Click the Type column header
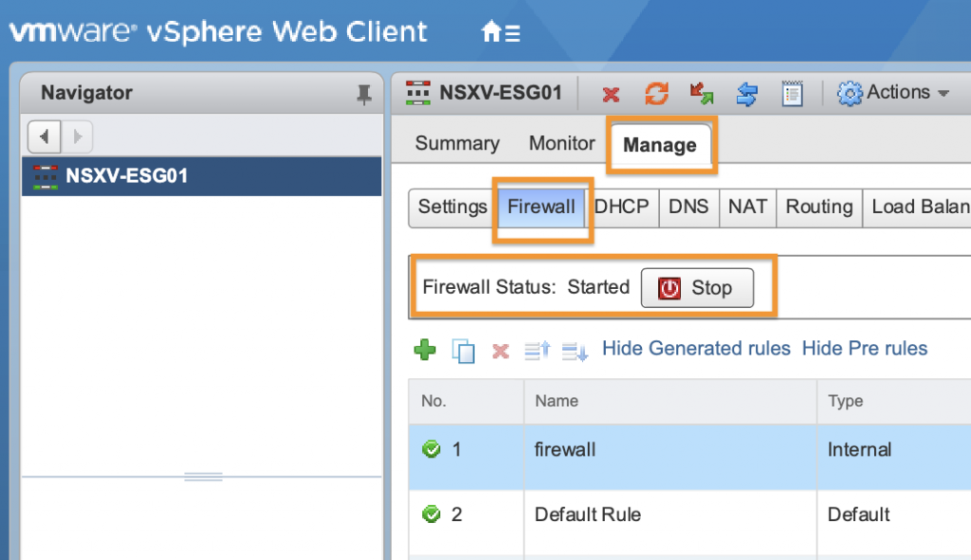 [x=894, y=401]
